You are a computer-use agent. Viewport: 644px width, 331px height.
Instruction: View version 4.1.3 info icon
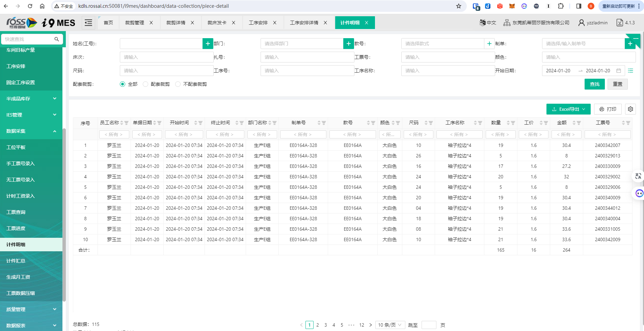pos(625,23)
